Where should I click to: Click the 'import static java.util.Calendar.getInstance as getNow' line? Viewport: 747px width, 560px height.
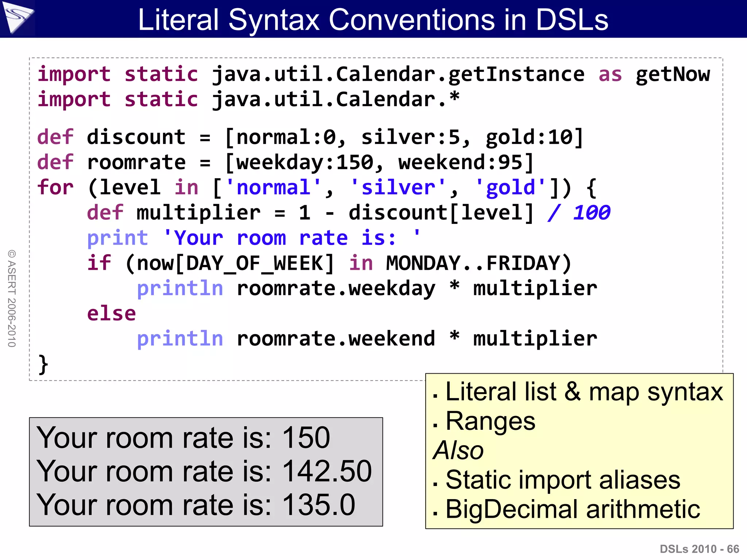coord(374,75)
